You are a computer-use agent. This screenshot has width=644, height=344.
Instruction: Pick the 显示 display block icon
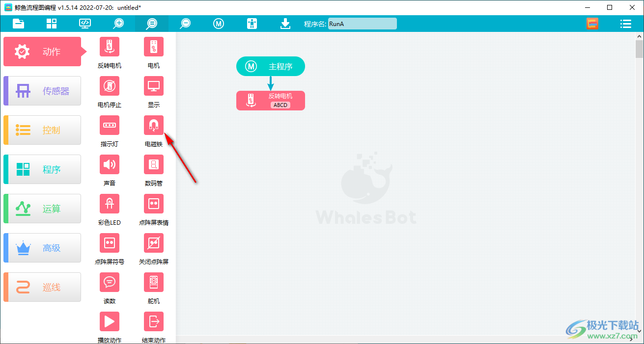point(153,86)
